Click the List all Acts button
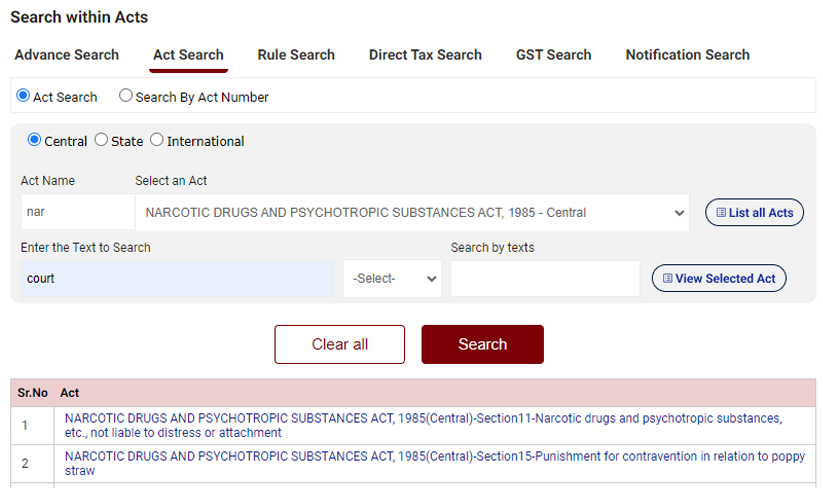The image size is (823, 488). (x=754, y=213)
